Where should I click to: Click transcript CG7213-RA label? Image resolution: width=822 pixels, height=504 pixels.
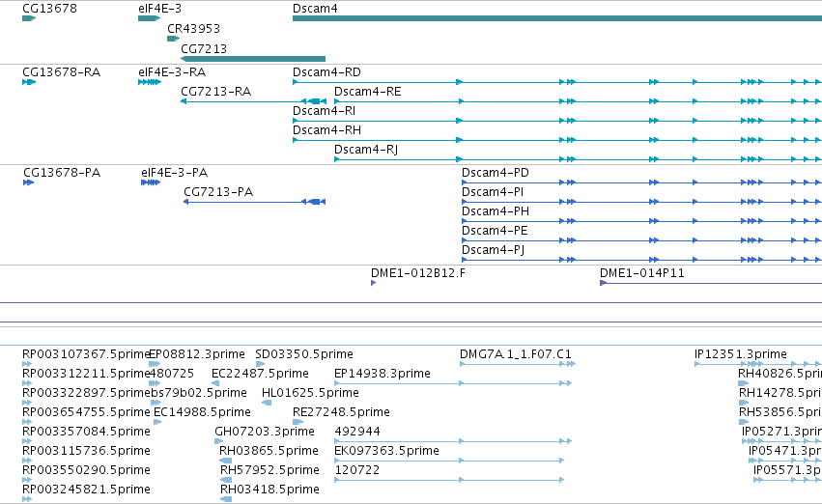[x=216, y=92]
